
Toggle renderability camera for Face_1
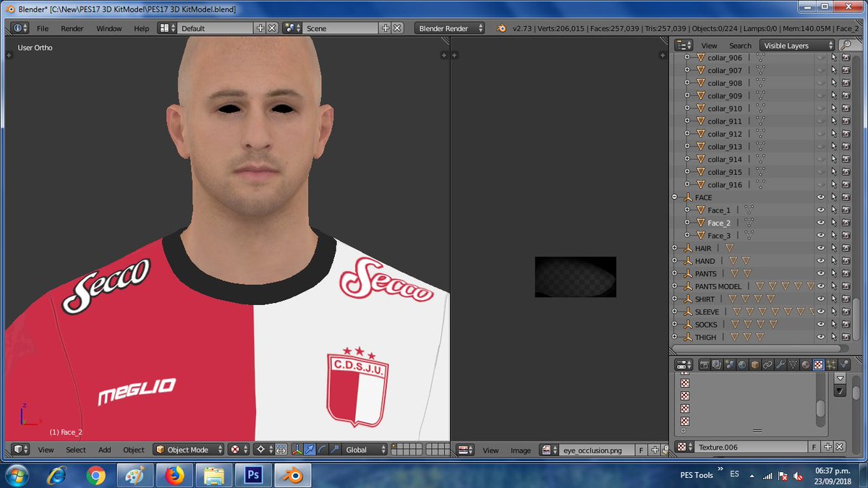pos(846,210)
